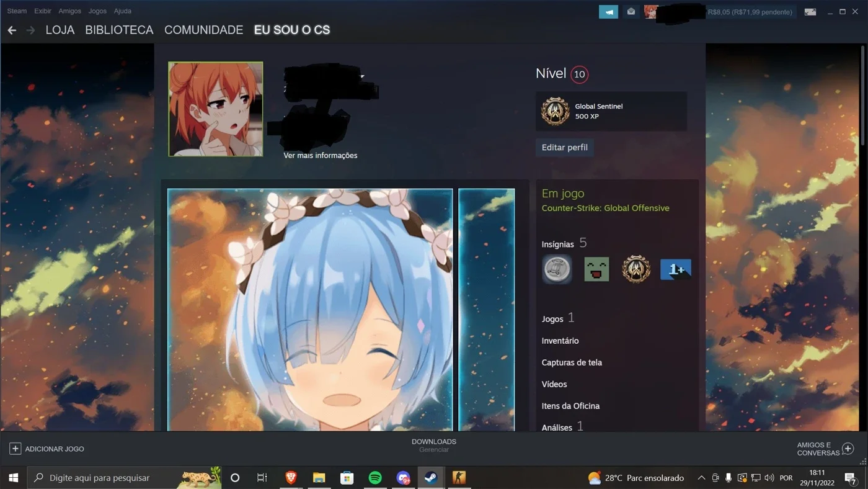Click the orange-haired profile avatar

[216, 109]
